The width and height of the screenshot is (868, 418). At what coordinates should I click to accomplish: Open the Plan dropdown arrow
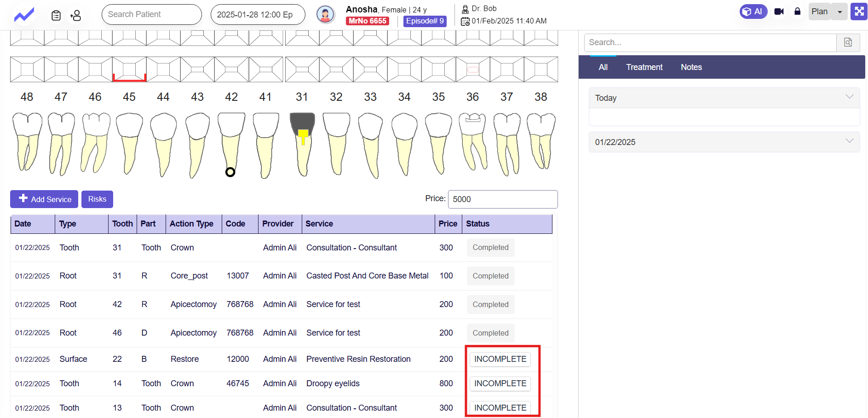tap(839, 12)
